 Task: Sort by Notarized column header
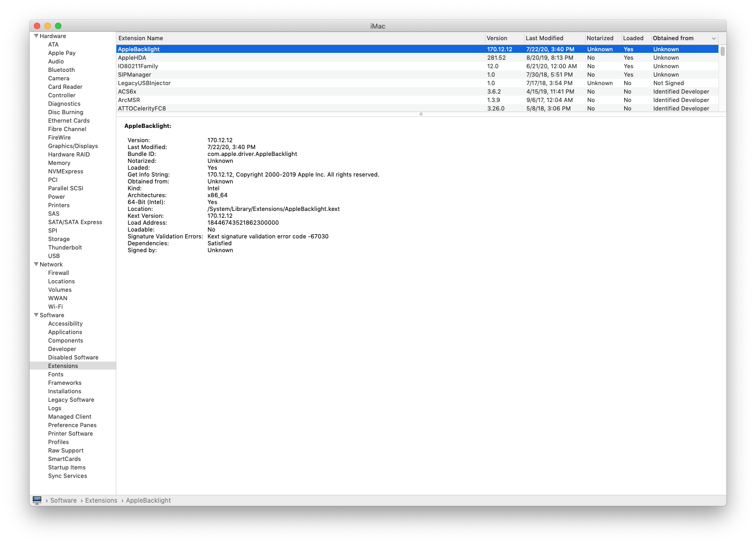tap(603, 38)
